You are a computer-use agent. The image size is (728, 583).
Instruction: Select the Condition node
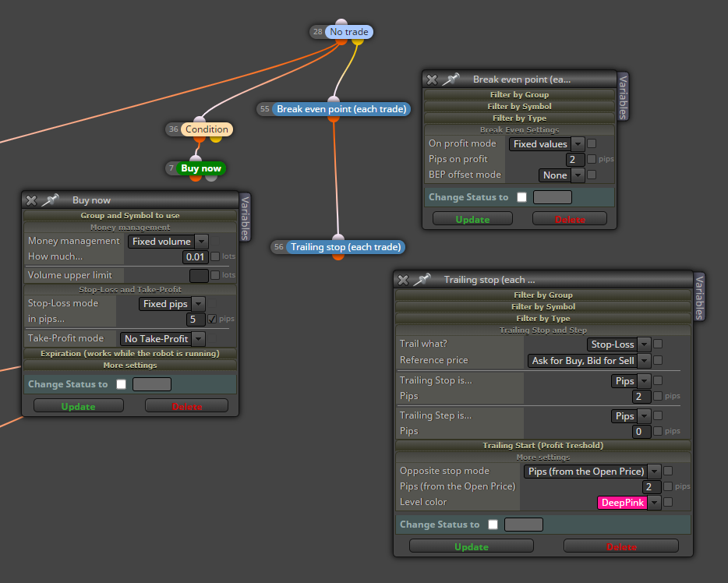coord(207,129)
